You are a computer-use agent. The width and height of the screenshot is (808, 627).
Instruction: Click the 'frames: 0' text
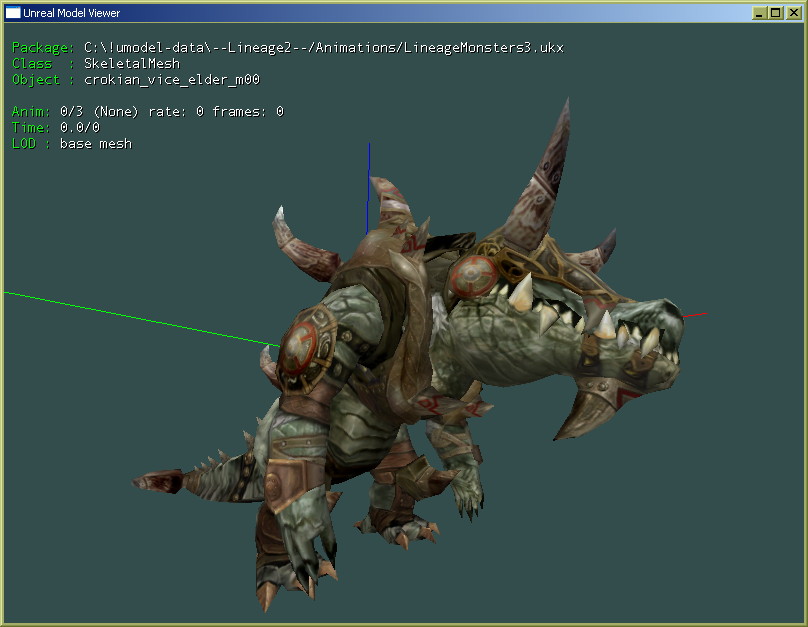(x=248, y=111)
